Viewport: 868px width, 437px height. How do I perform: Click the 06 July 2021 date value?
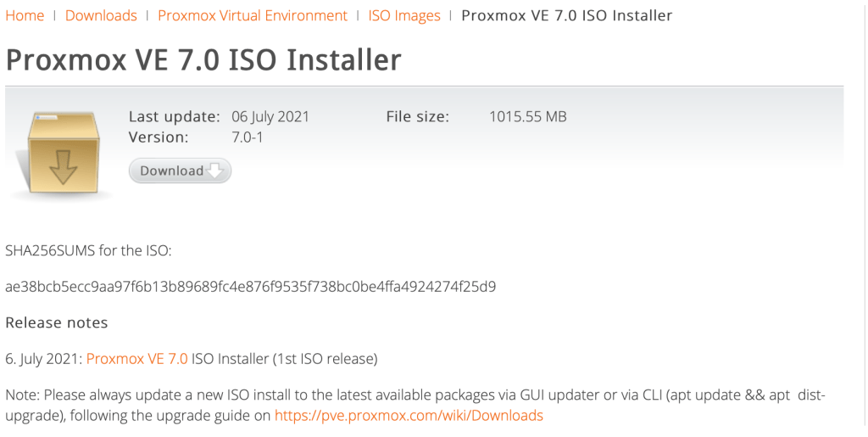(x=270, y=117)
